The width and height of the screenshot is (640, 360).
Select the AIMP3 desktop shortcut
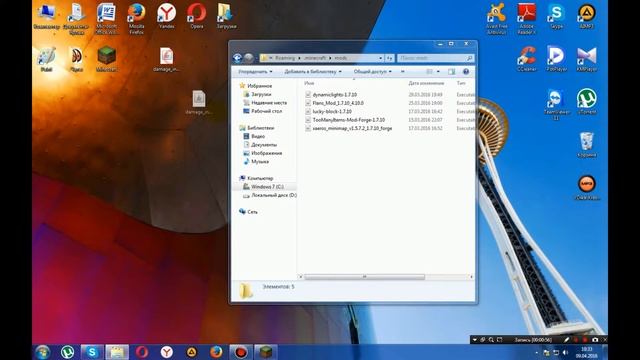(587, 15)
